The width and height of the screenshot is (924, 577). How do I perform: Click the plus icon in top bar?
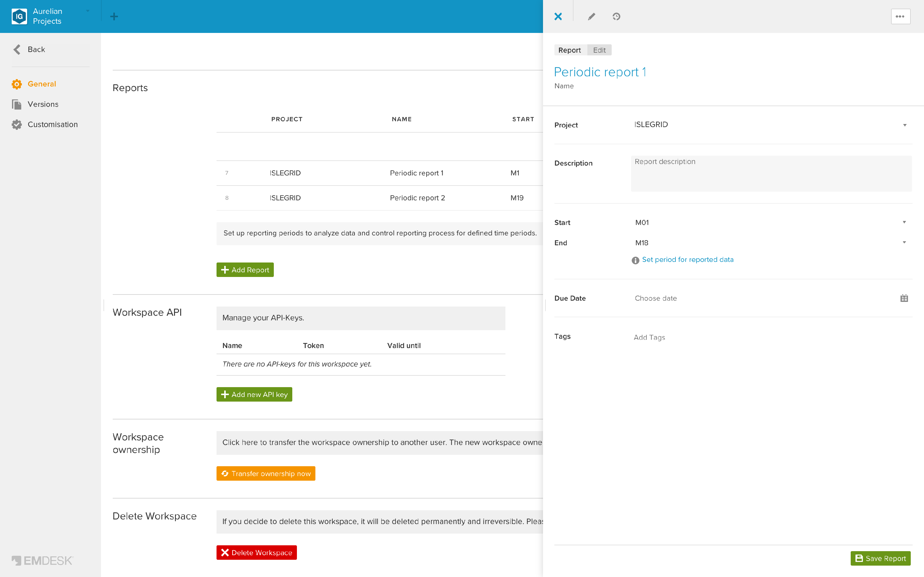click(x=114, y=16)
